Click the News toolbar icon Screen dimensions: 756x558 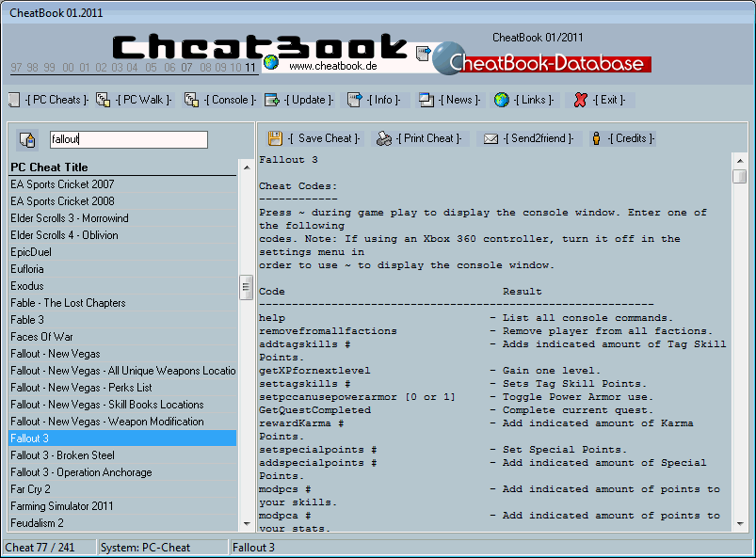(x=426, y=100)
